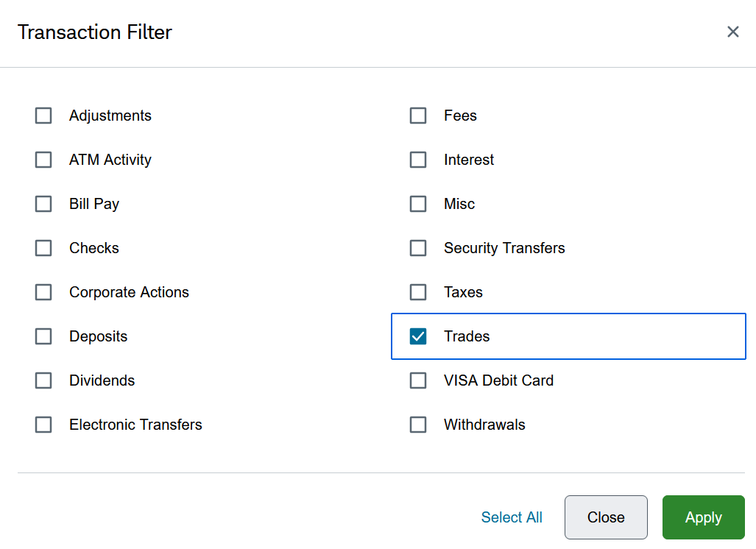
Task: Uncheck the Trades checkbox
Action: pos(418,336)
